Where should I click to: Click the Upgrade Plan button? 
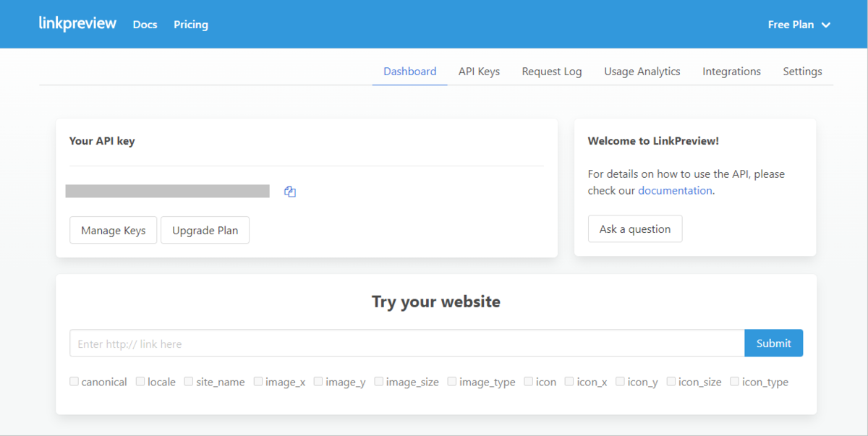205,230
